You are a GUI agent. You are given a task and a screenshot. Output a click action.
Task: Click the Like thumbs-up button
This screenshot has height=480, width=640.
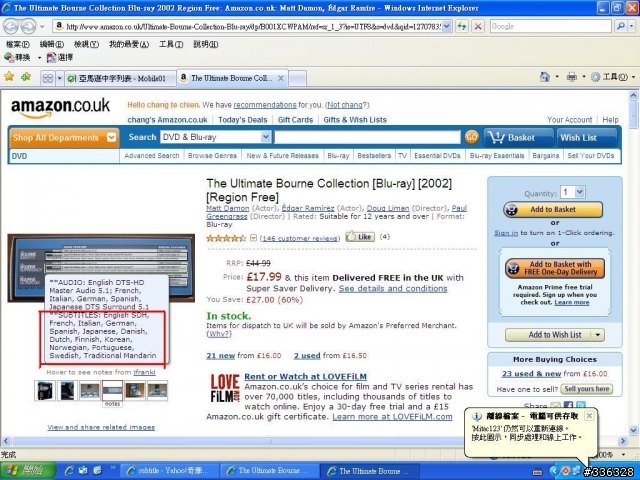[x=360, y=236]
